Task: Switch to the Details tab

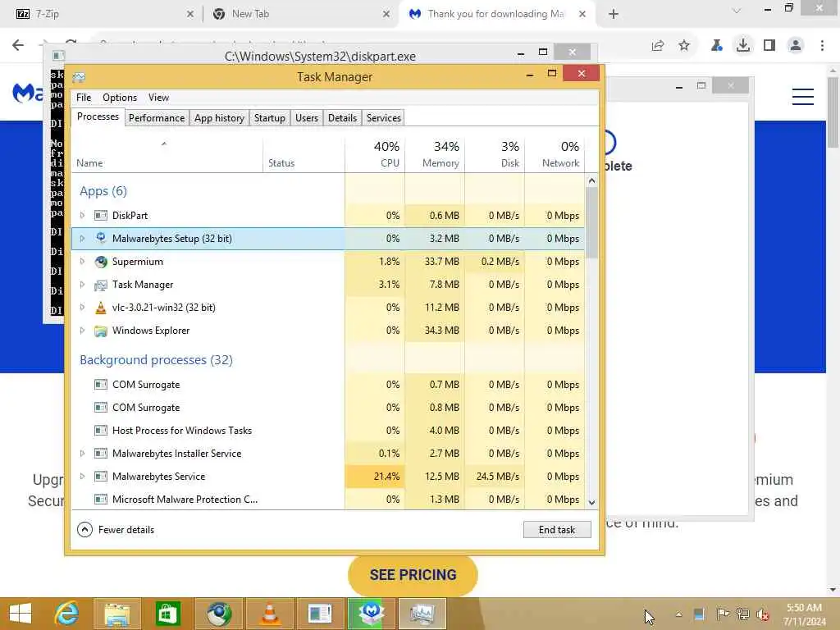Action: tap(342, 118)
